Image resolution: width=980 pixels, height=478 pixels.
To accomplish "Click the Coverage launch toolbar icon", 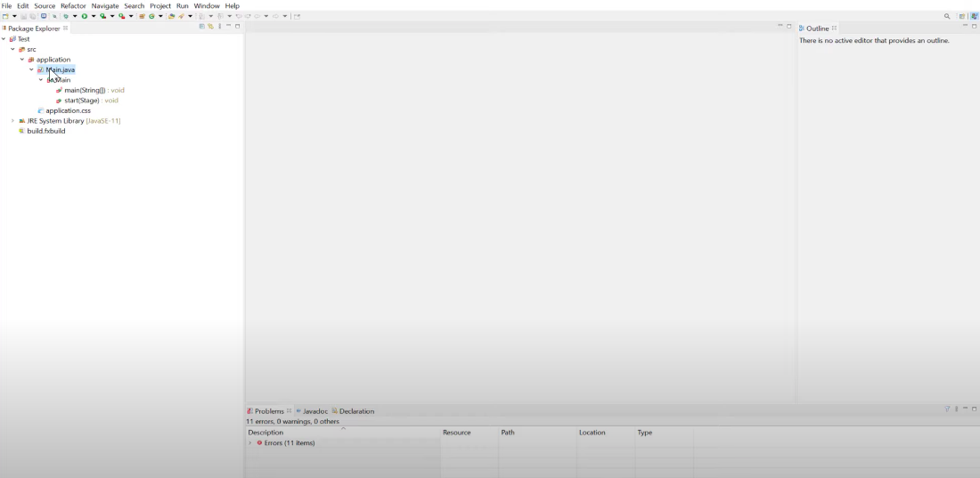I will (103, 16).
